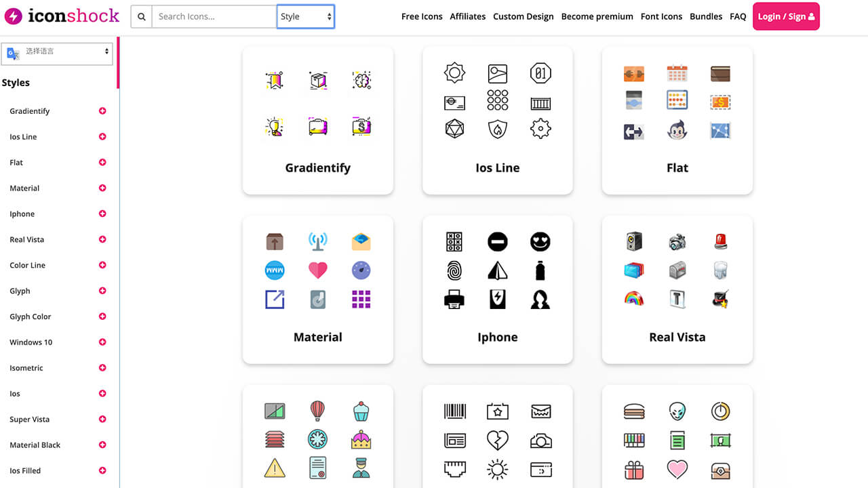Click the fingerprint icon in Iphone card

pos(454,270)
